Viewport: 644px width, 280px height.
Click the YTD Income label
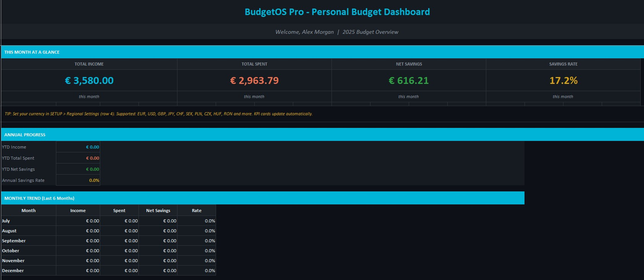[x=14, y=147]
